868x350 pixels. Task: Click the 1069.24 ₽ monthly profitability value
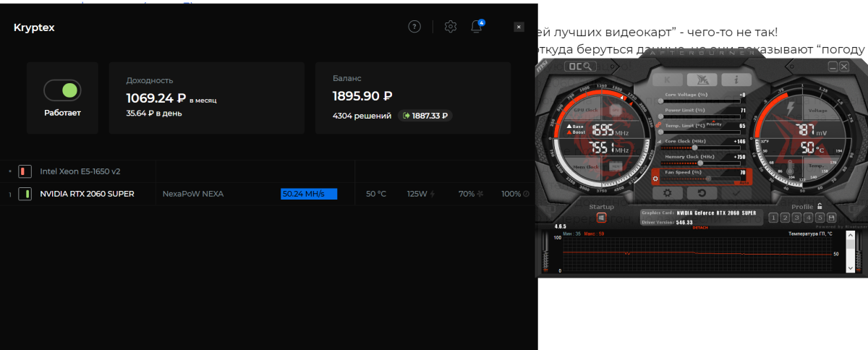156,98
